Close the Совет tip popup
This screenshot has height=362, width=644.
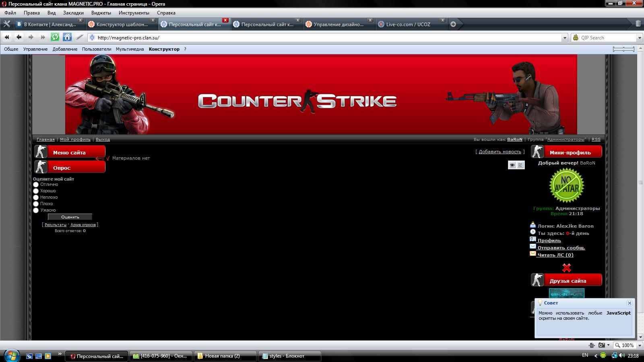point(630,303)
